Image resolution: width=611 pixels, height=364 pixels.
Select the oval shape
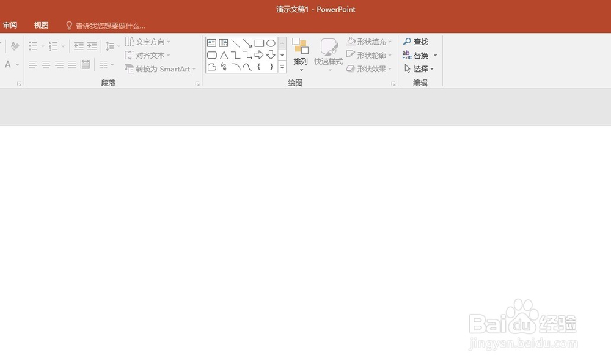[271, 43]
